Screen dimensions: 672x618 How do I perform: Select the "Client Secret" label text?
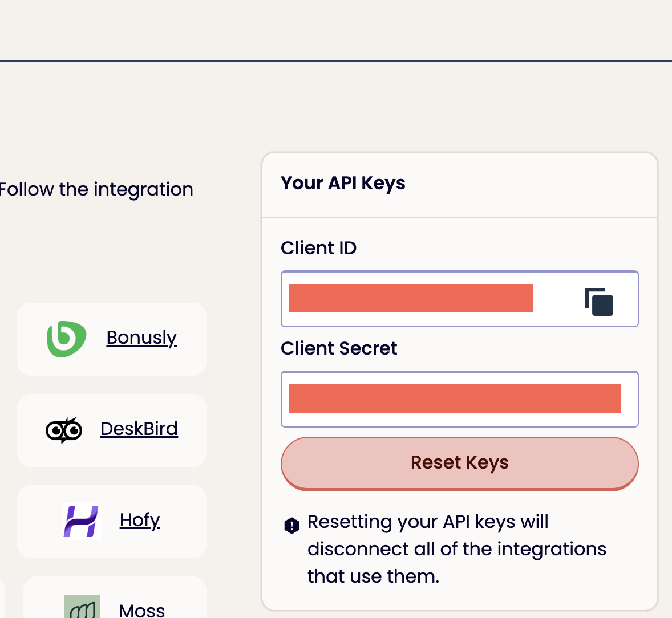(339, 348)
